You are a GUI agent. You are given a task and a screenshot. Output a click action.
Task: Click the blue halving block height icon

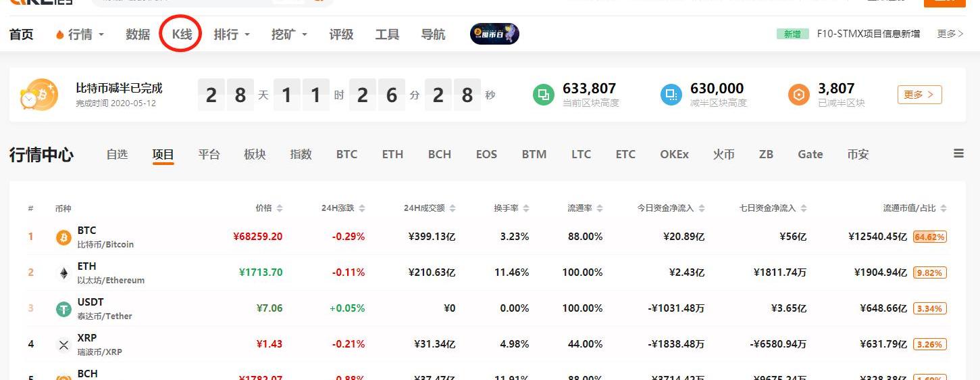[671, 95]
